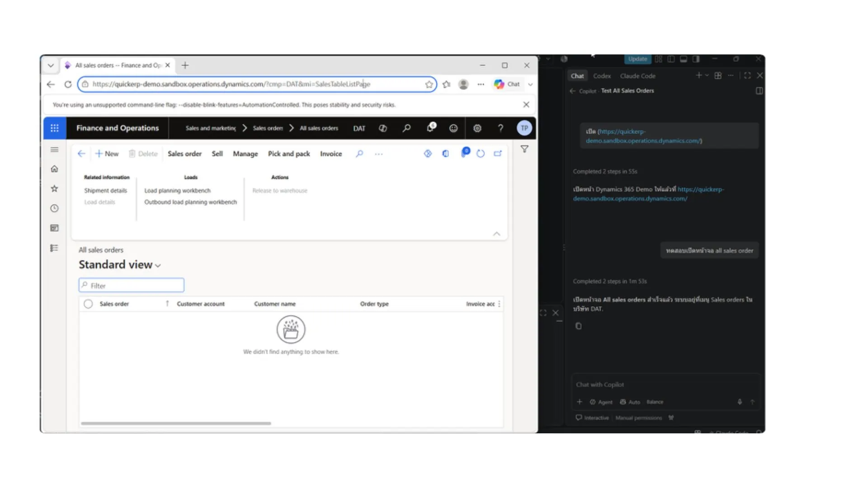This screenshot has width=868, height=488.
Task: Open the Dynamics app launcher waffle icon
Action: [55, 128]
